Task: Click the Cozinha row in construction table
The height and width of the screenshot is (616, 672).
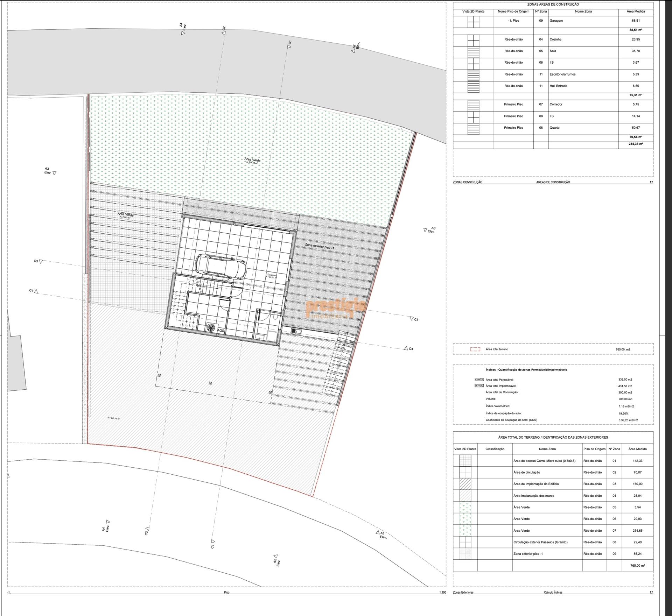Action: (555, 40)
